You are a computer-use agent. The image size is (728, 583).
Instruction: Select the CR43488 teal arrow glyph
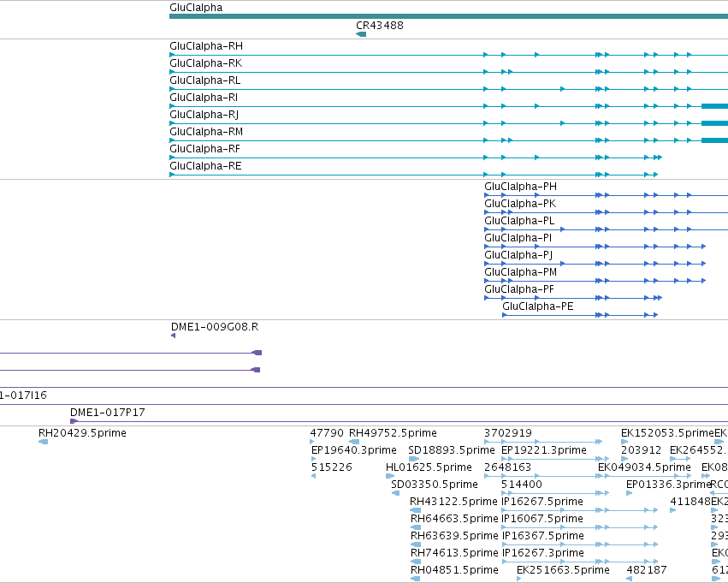[x=361, y=34]
